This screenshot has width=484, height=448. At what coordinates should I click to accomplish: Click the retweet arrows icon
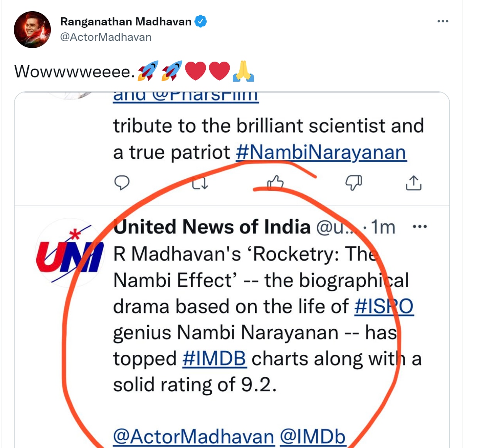click(200, 183)
